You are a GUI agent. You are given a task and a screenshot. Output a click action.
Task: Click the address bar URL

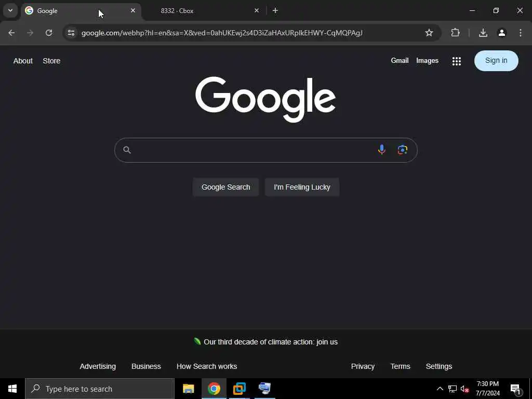222,33
